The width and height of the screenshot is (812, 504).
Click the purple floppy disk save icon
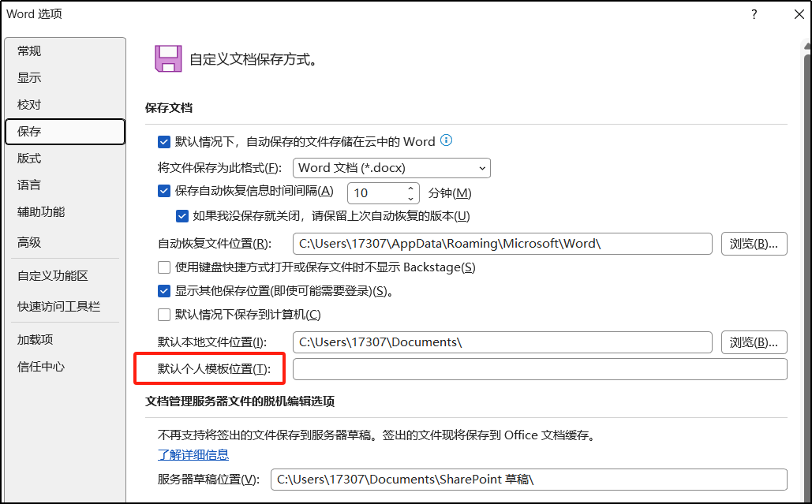click(168, 58)
